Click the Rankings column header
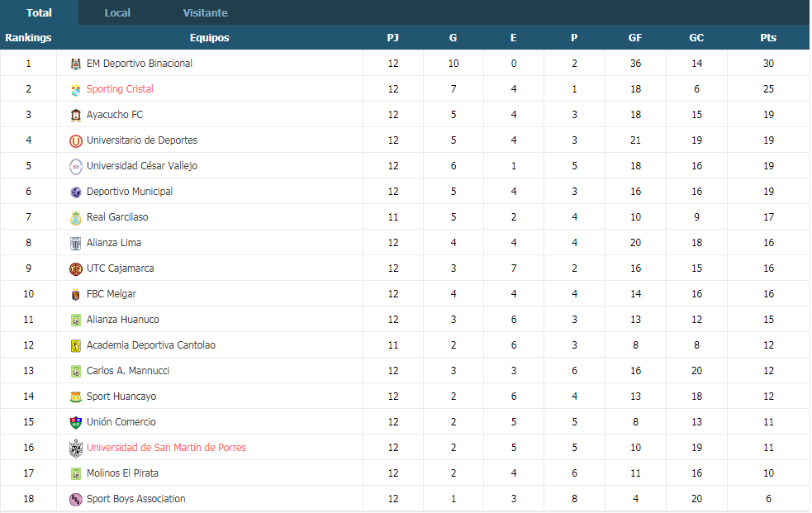Viewport: 812px width, 513px height. 28,38
